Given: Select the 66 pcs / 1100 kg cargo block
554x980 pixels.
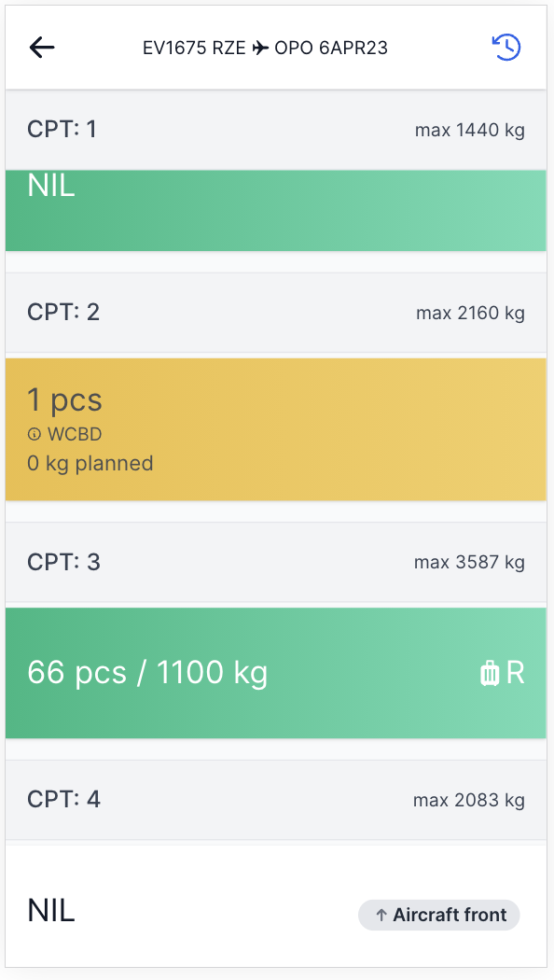Looking at the screenshot, I should (x=276, y=672).
